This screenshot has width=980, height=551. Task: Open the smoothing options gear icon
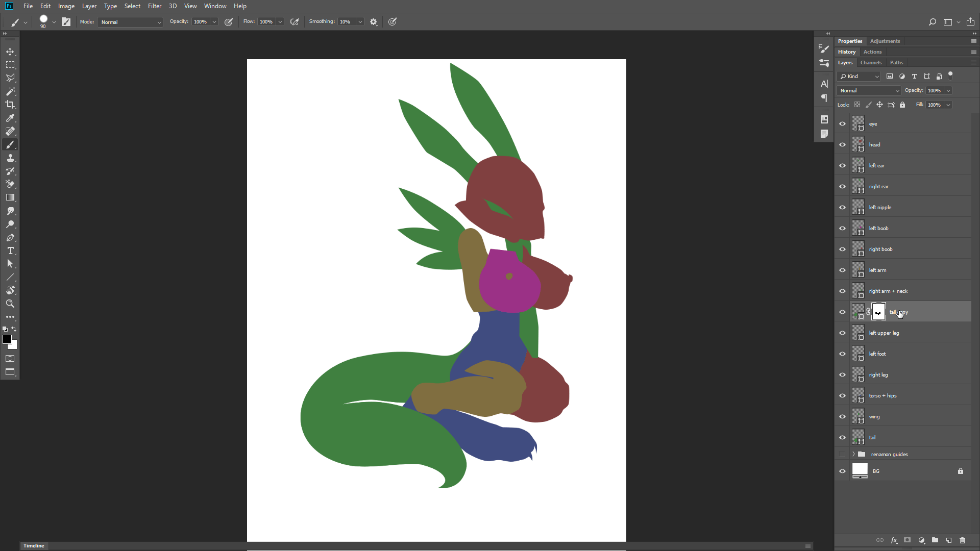click(x=374, y=22)
